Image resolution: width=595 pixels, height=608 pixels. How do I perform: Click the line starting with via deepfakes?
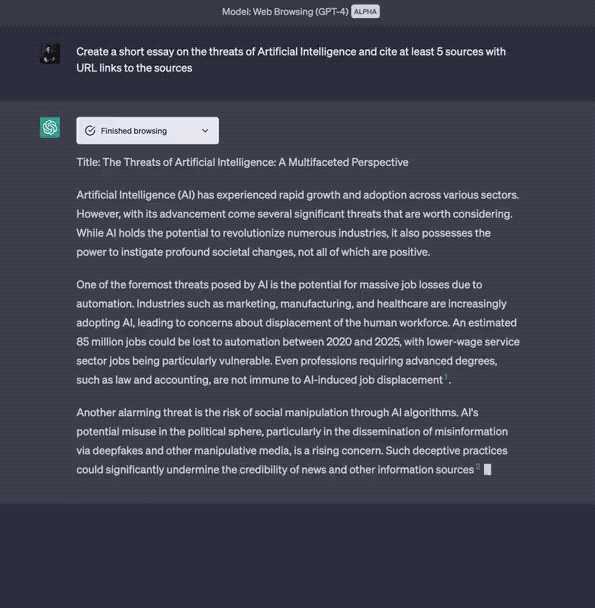(292, 451)
